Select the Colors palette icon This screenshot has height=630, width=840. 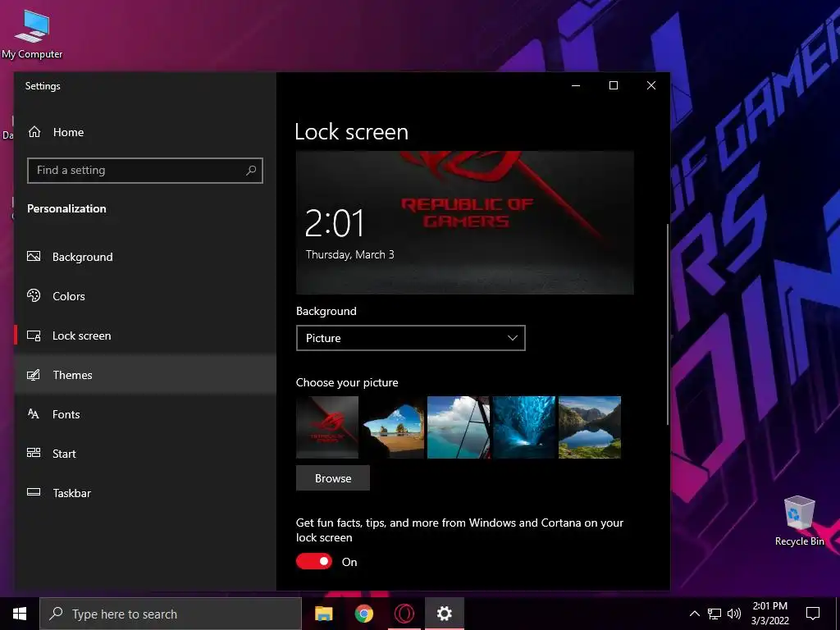click(34, 295)
